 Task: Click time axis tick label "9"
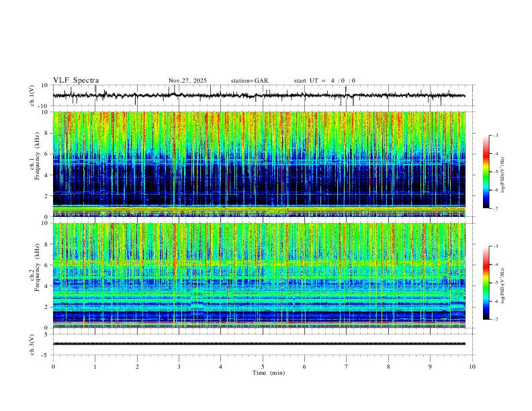[x=430, y=367]
